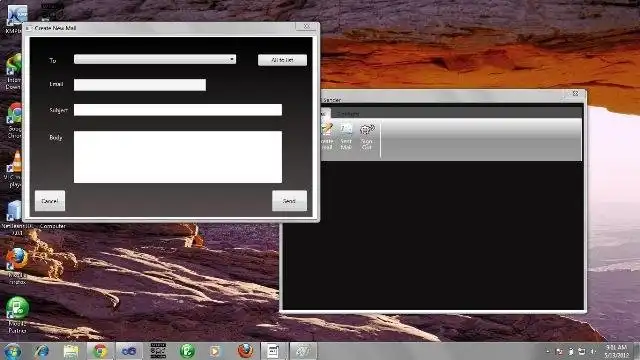Screen dimensions: 640x360
Task: Close the Create New Mail window
Action: click(307, 27)
